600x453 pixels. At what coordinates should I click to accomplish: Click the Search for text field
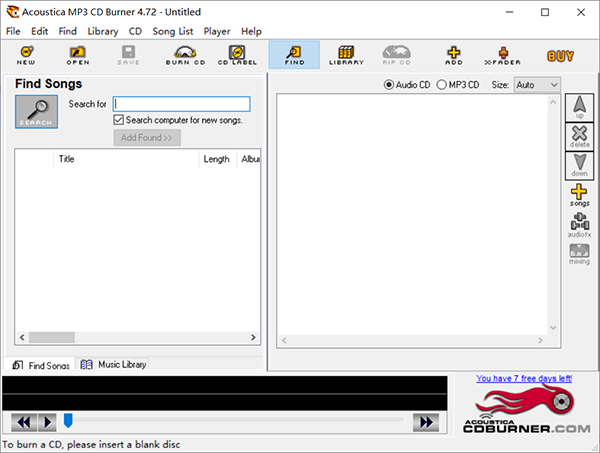(181, 104)
